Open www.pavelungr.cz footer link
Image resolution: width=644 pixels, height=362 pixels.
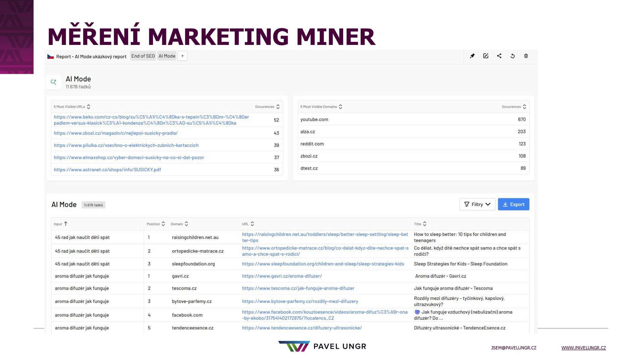(x=583, y=348)
